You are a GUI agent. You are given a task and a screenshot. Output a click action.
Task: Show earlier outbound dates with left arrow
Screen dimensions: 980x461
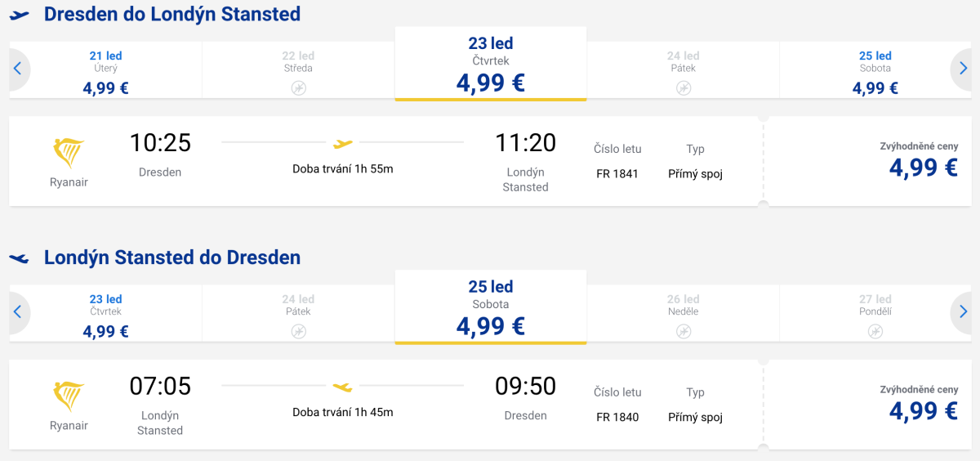17,69
